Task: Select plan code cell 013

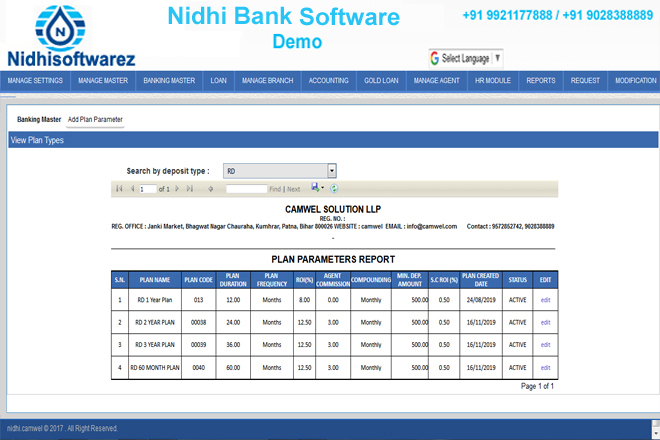Action: click(199, 300)
